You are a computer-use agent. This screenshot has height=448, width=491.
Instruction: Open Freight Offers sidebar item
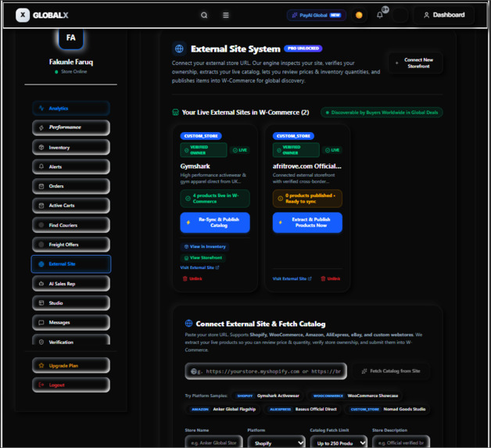(x=71, y=244)
